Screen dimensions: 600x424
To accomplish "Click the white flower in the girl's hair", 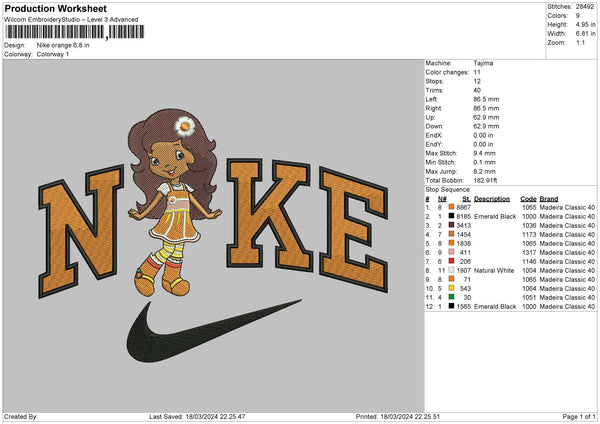I will 185,126.
